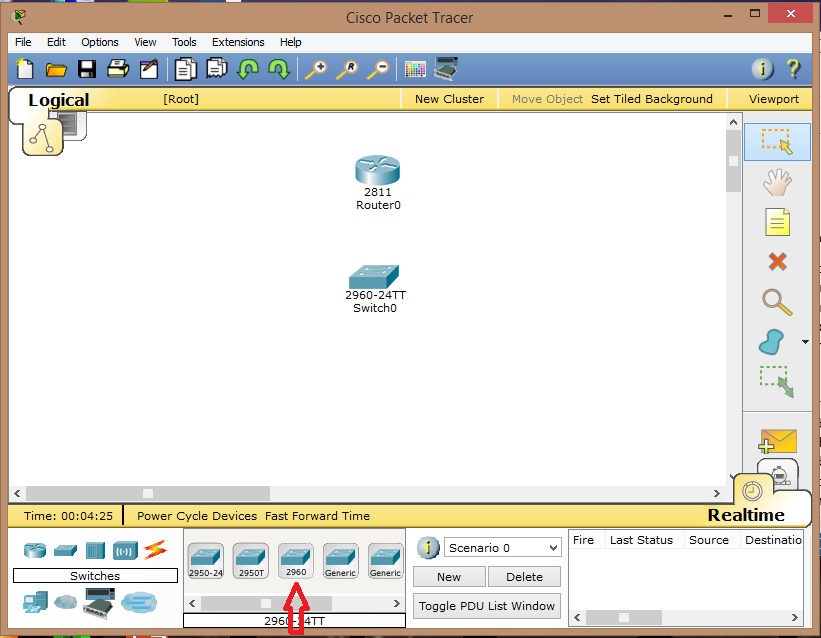Image resolution: width=821 pixels, height=638 pixels.
Task: Choose the Select tool in right panel
Action: point(777,141)
